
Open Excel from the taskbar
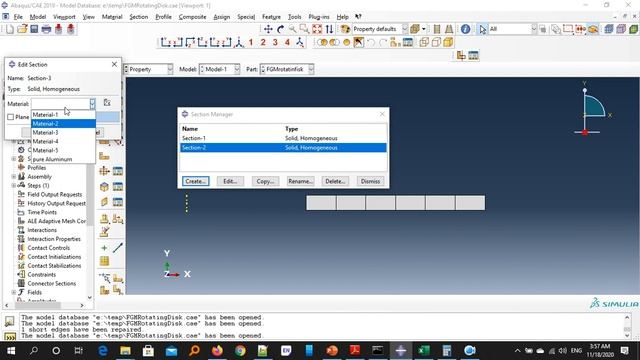424,351
